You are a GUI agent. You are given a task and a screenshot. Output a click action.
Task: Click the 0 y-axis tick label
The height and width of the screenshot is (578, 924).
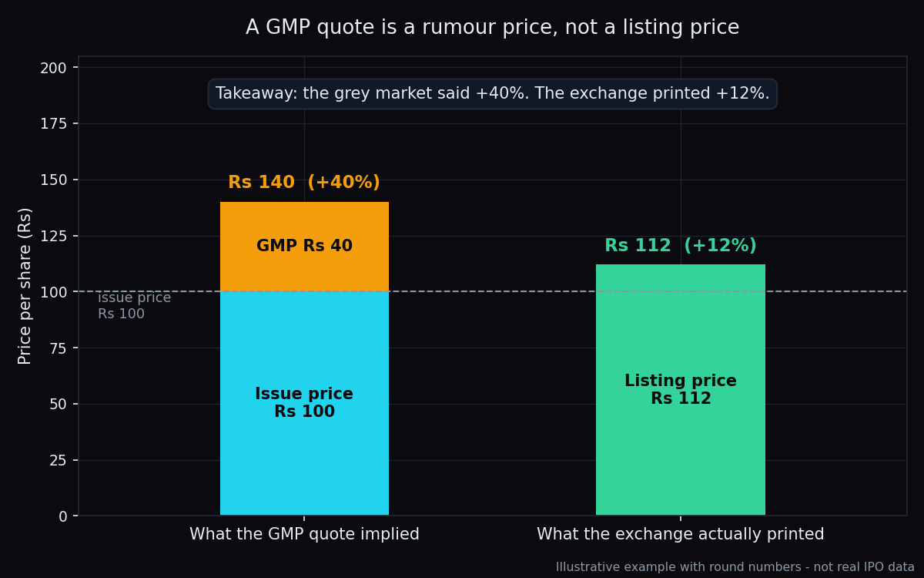63,516
